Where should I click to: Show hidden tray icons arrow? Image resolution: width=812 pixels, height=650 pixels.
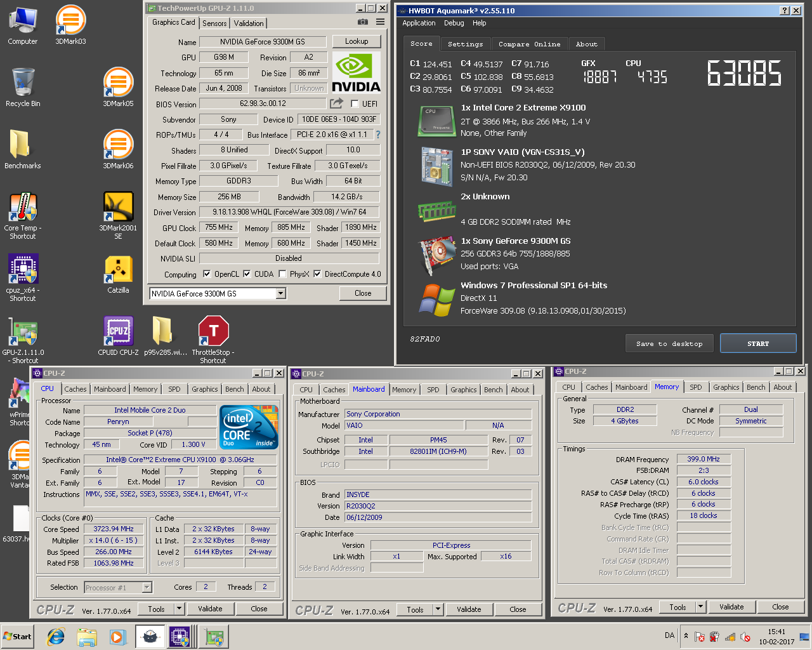coord(686,636)
